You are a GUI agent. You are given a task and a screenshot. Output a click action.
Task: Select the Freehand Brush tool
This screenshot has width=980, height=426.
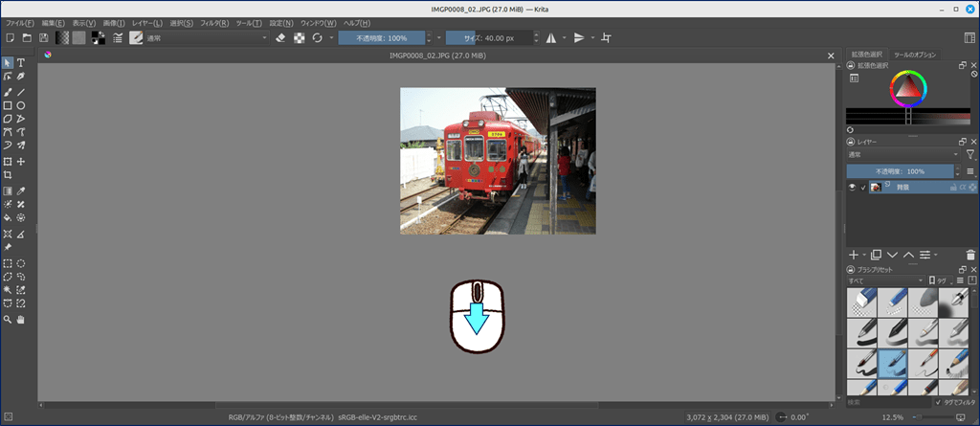point(8,92)
